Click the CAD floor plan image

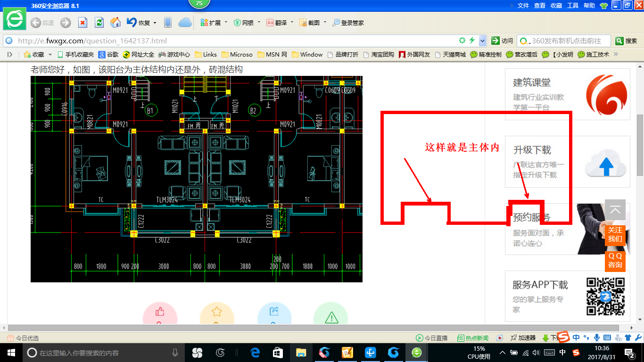197,179
